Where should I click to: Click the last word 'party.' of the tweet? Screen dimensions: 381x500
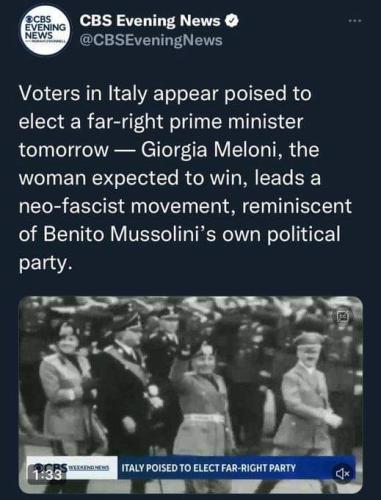point(45,263)
